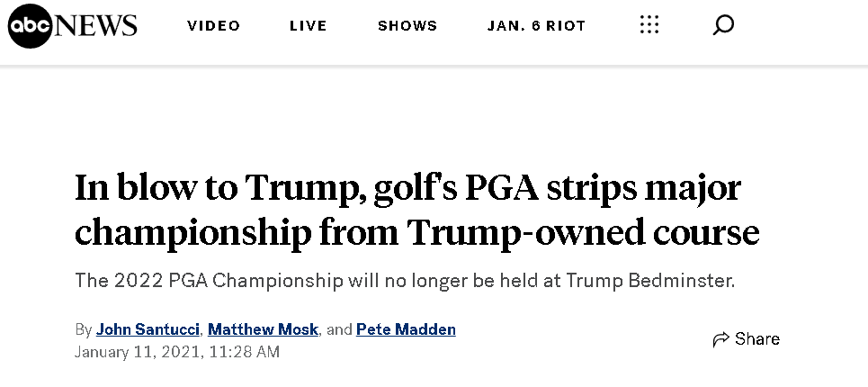The width and height of the screenshot is (868, 387).
Task: Open the JAN. 6 RIOT topic
Action: click(x=536, y=26)
